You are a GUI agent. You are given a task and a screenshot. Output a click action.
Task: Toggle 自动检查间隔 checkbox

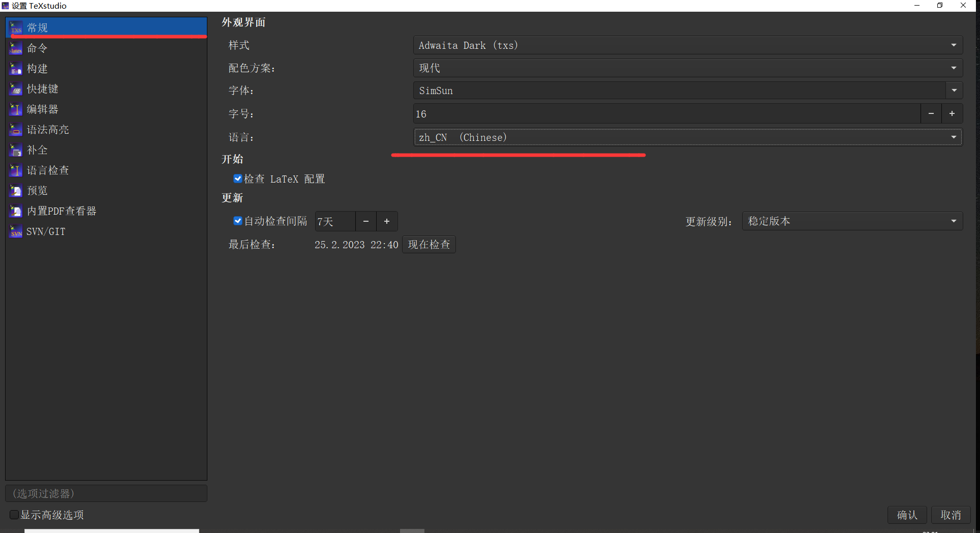[x=237, y=221]
